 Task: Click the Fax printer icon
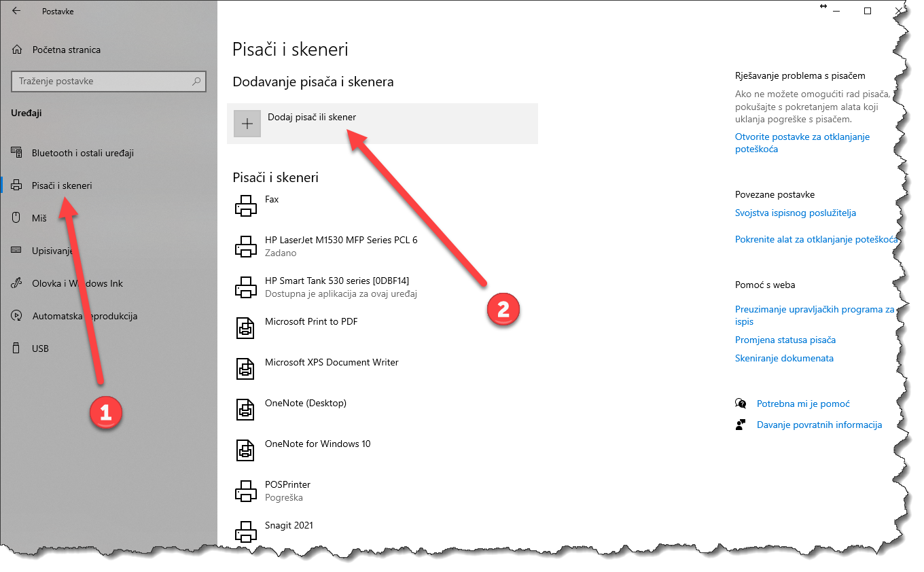pyautogui.click(x=245, y=205)
